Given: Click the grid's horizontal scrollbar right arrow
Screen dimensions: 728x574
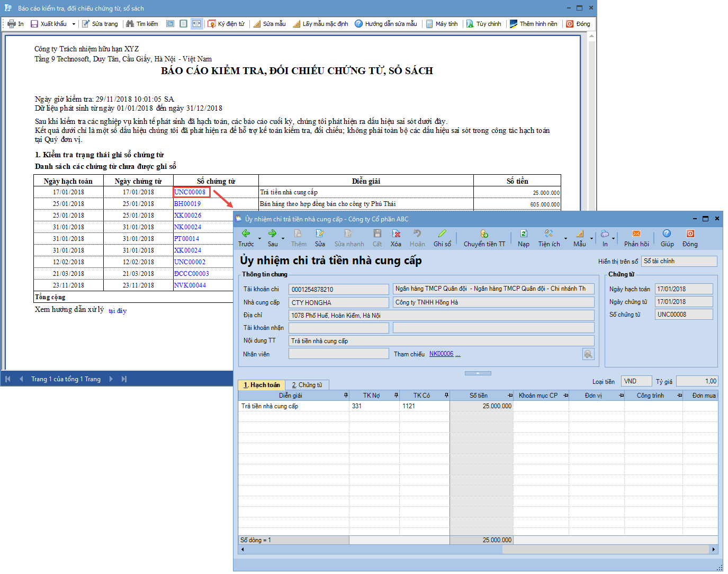Looking at the screenshot, I should [x=714, y=550].
